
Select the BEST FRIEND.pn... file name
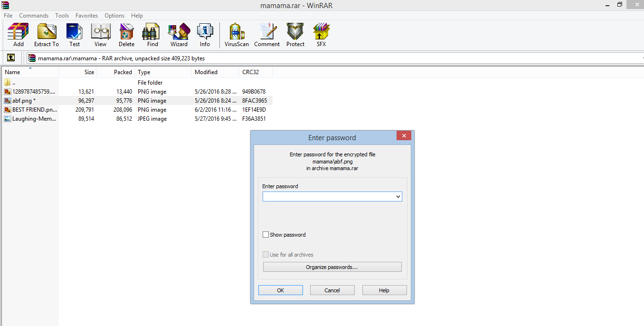(x=34, y=110)
